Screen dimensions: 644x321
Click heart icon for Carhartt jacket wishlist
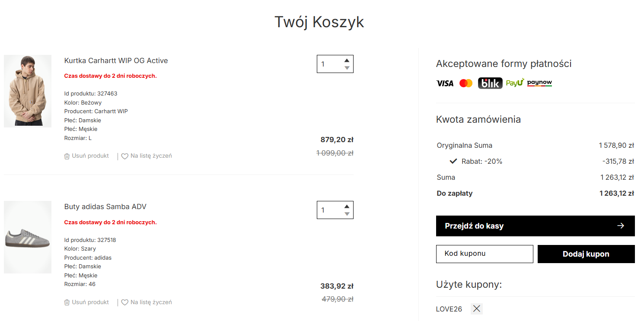pyautogui.click(x=124, y=156)
